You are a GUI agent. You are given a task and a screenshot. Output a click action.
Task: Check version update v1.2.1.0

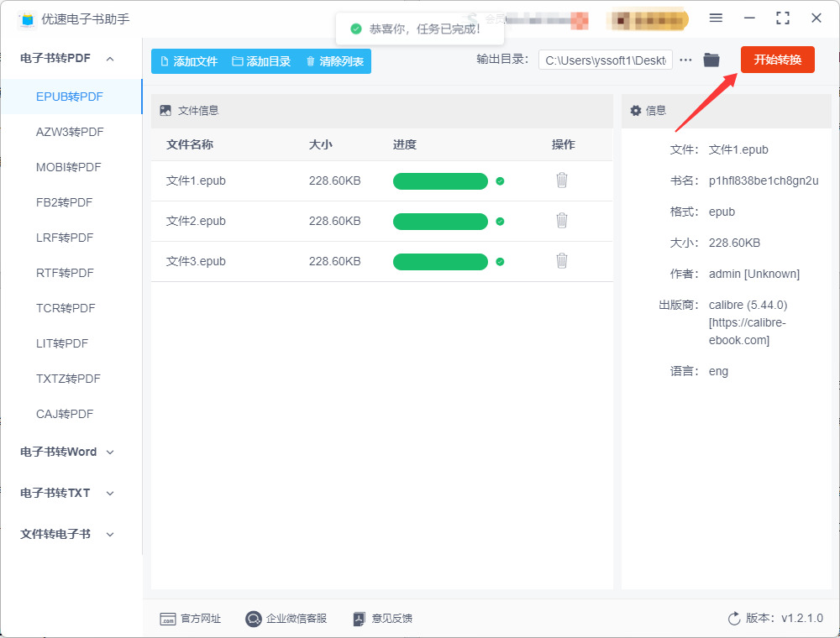(x=775, y=619)
